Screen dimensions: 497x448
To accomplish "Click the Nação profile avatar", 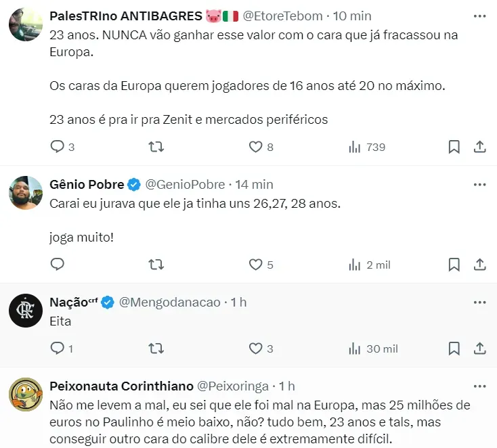I will (26, 311).
